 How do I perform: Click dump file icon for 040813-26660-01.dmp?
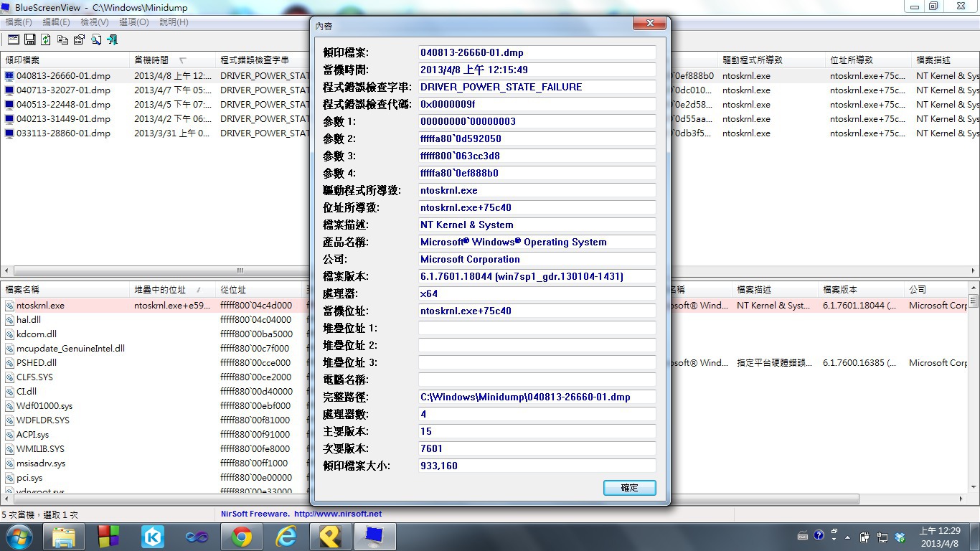(9, 75)
